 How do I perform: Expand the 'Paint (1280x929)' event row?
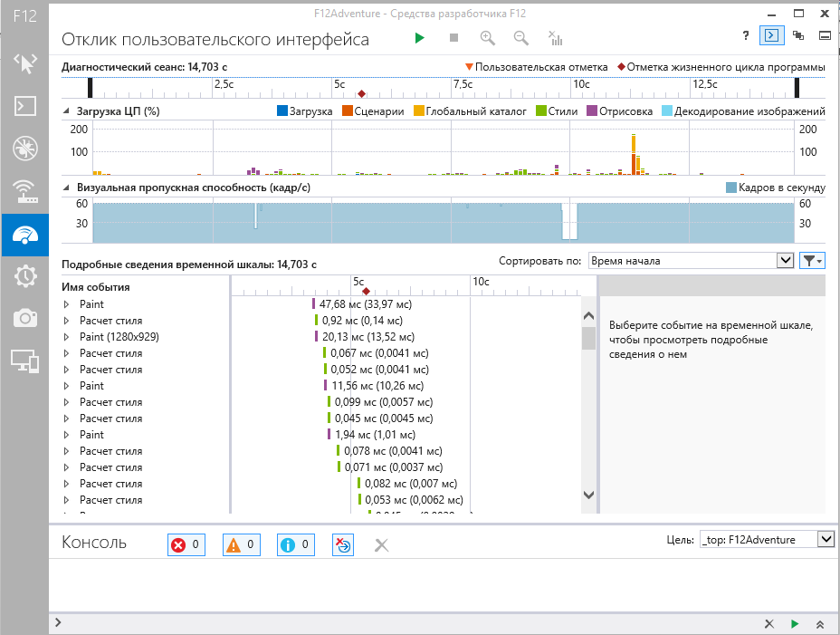coord(66,337)
